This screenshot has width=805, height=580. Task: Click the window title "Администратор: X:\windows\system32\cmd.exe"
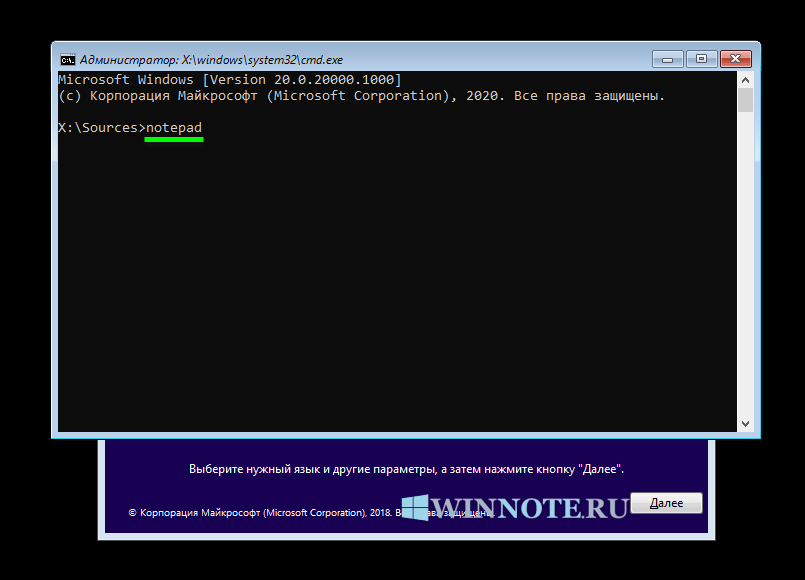(x=211, y=60)
